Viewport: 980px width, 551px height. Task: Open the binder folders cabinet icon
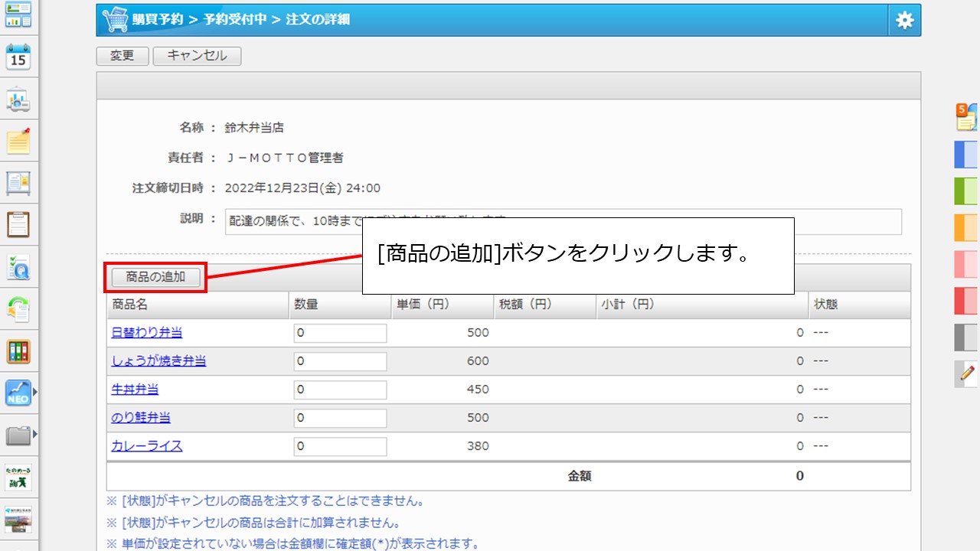pyautogui.click(x=18, y=351)
